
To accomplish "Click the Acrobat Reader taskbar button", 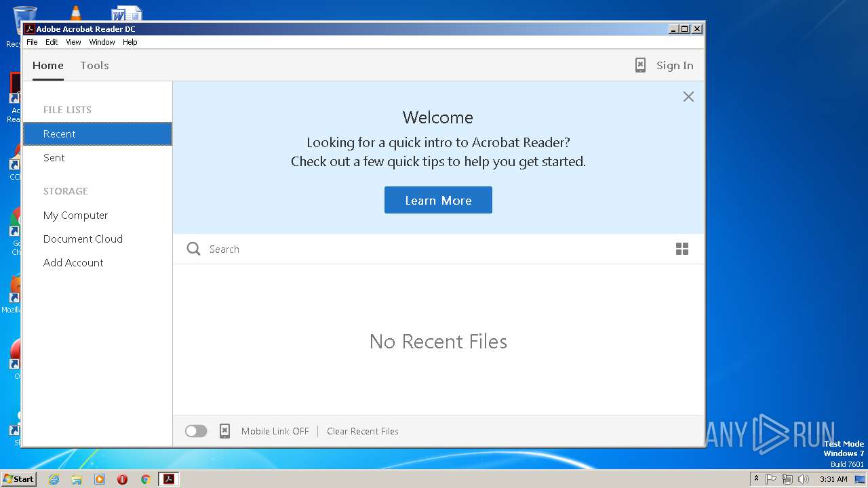I will coord(168,479).
